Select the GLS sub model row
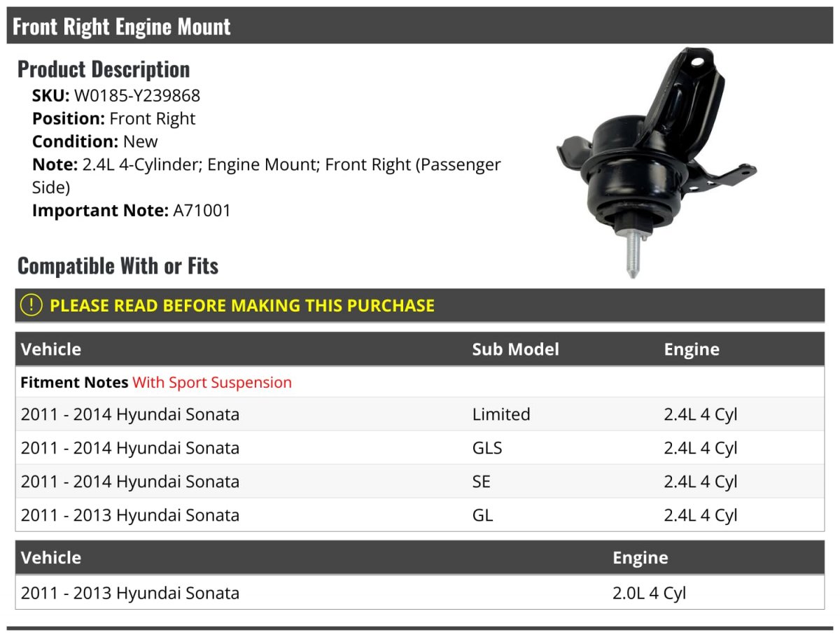Viewport: 840px width, 637px height. pyautogui.click(x=420, y=447)
